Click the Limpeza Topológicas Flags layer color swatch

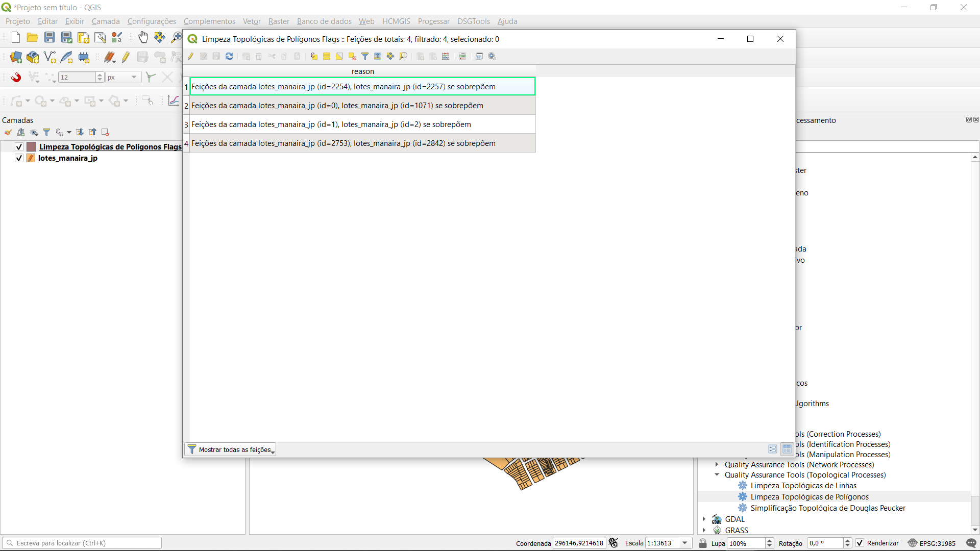point(32,147)
